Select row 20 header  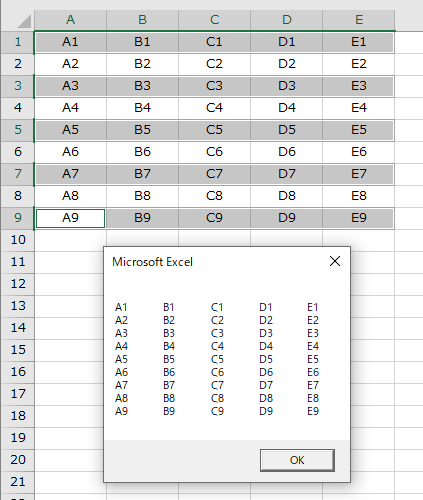pos(17,460)
